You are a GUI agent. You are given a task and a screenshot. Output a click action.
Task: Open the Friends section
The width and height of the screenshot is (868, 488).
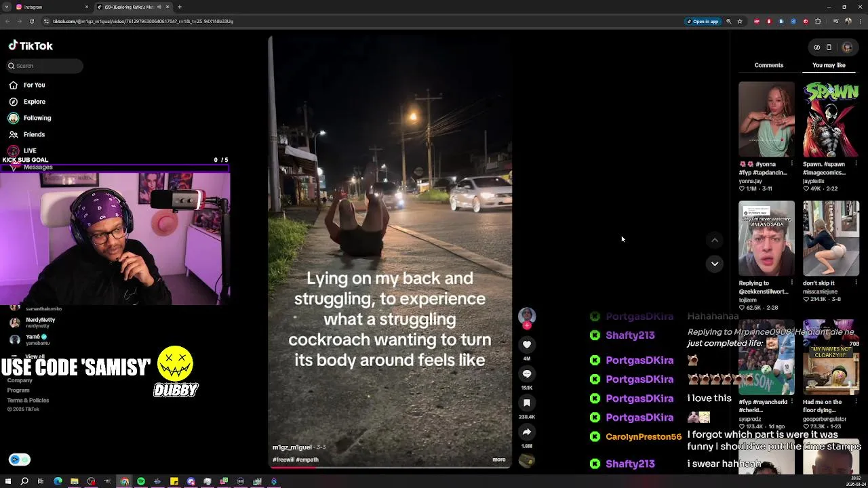point(27,134)
